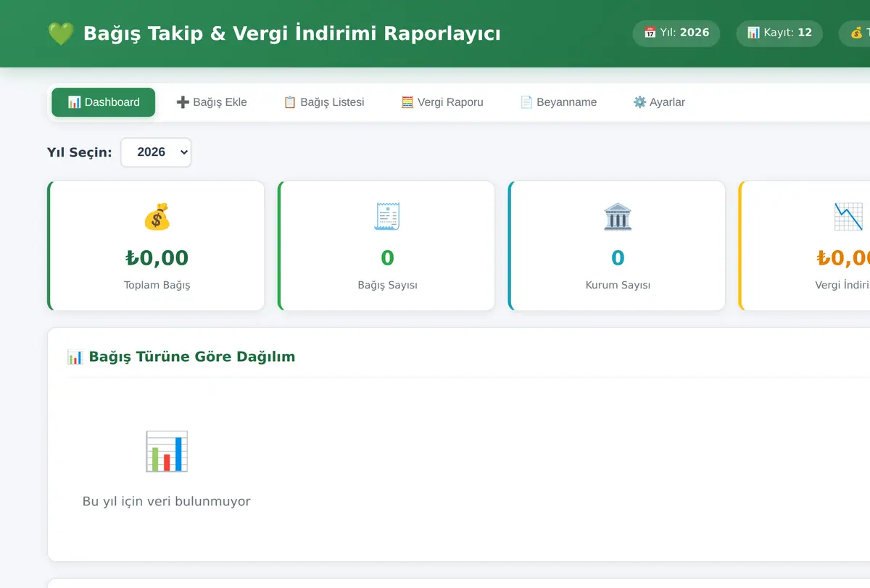The height and width of the screenshot is (588, 870).
Task: Click the Toplam Bağış label
Action: [x=157, y=285]
